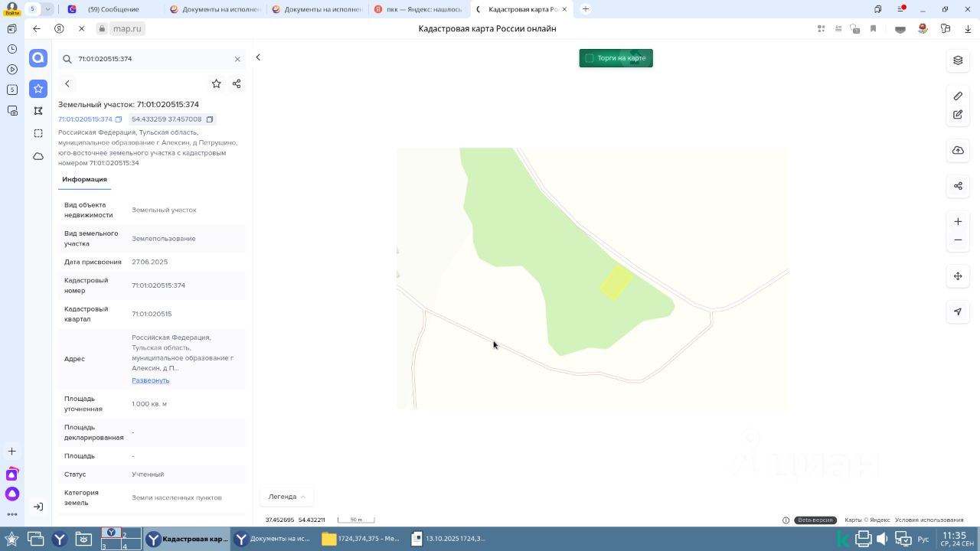Open the tab group dropdown arrow near 5

tap(48, 9)
